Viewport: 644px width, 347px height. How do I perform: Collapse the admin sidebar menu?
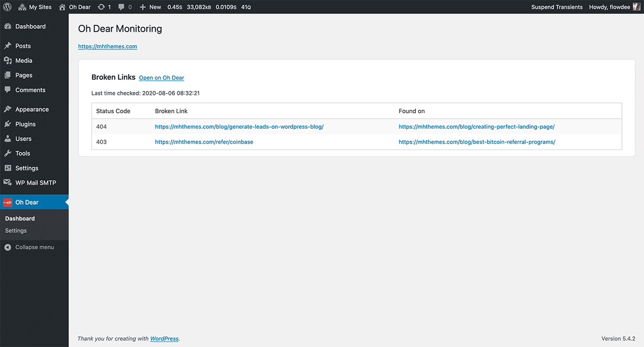click(34, 247)
